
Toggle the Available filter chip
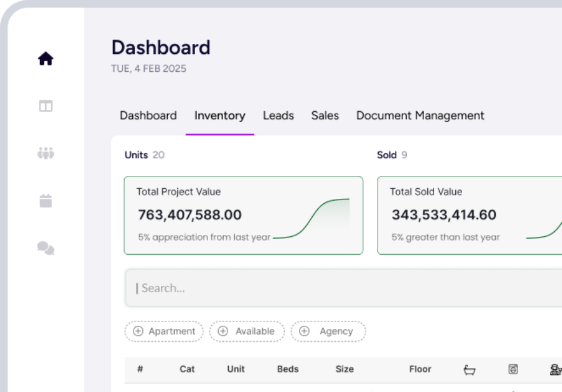coord(247,331)
